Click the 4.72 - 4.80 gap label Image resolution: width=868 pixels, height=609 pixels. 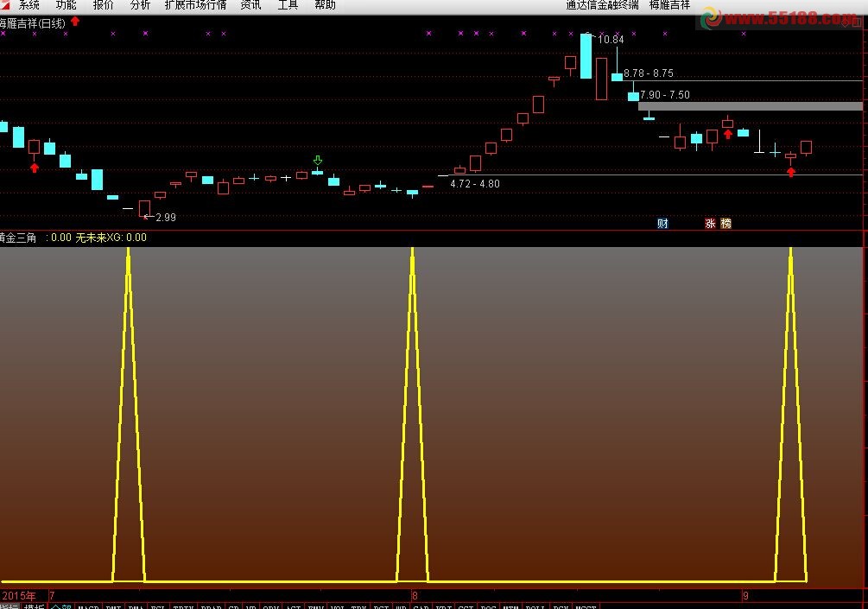pyautogui.click(x=475, y=184)
